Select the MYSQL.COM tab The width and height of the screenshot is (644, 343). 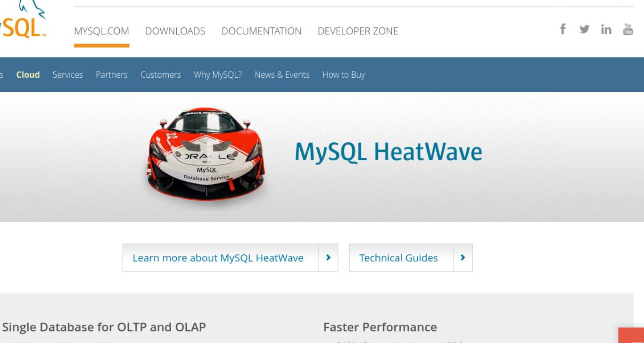click(102, 31)
